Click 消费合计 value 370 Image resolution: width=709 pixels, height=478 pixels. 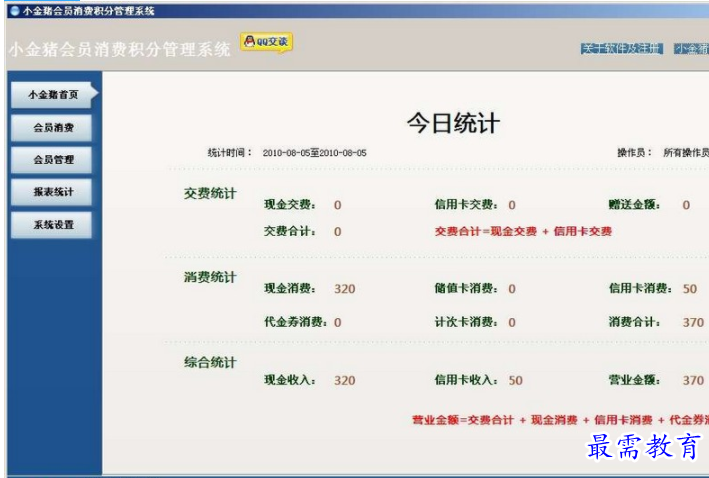(x=693, y=322)
